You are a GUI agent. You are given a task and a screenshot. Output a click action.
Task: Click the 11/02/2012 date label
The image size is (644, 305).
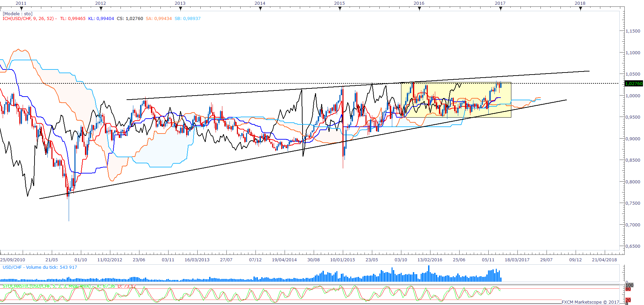pos(110,260)
